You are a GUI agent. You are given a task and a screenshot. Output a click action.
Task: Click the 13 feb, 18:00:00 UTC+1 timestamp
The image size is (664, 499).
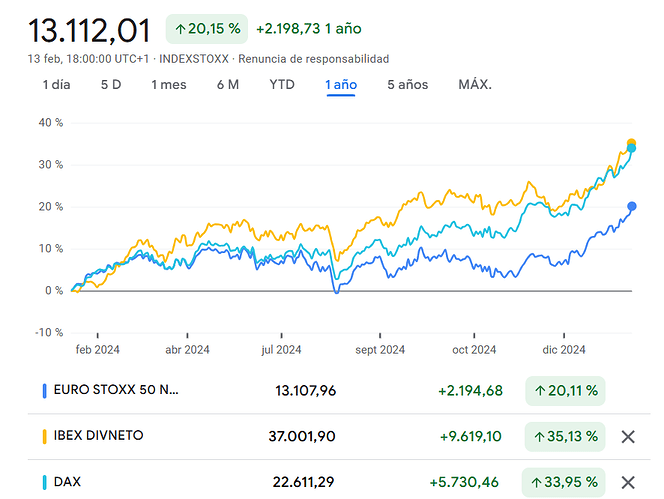point(88,59)
